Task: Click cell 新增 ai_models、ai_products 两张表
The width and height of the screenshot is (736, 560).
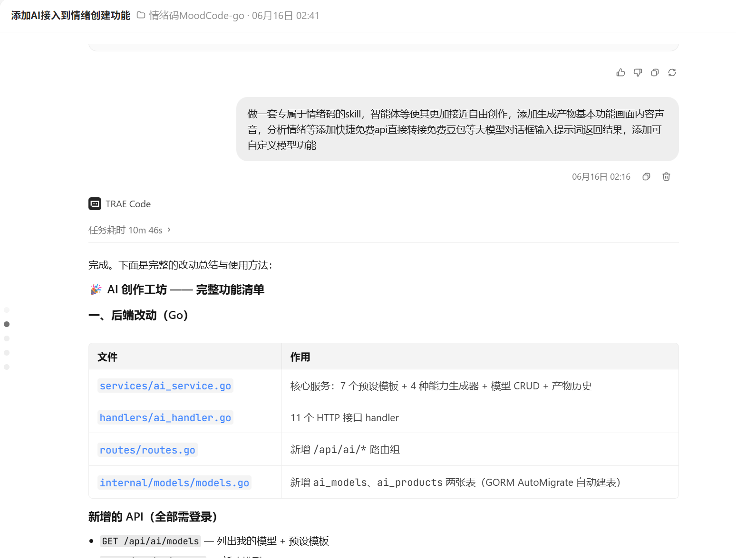Action: point(480,483)
